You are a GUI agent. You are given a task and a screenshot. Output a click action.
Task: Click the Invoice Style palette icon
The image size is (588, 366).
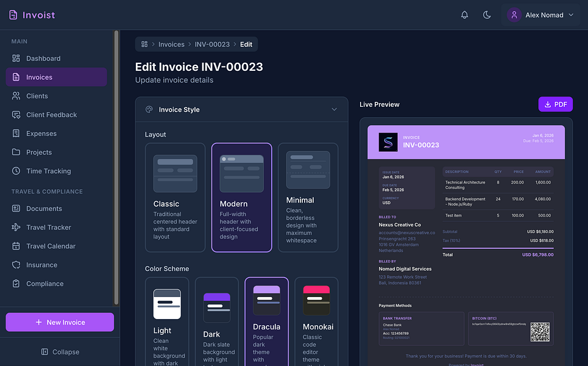149,109
